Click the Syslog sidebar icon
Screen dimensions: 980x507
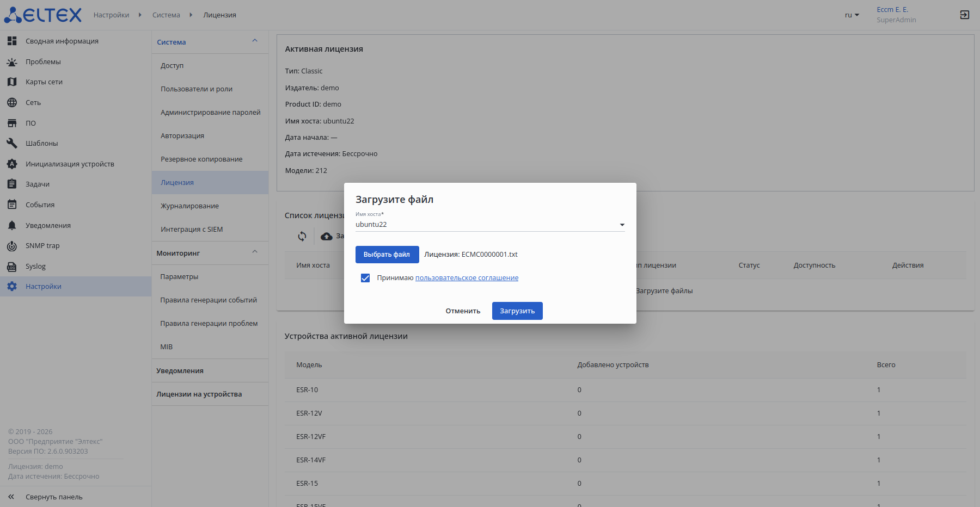(12, 267)
